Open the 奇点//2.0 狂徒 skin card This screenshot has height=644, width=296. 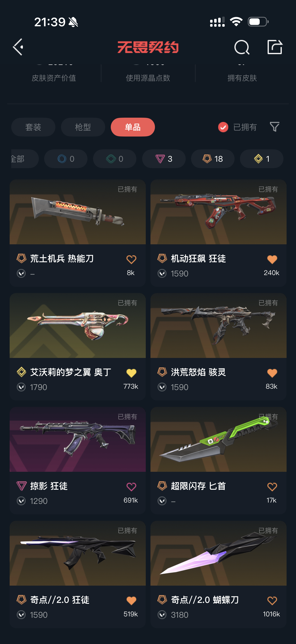[78, 574]
